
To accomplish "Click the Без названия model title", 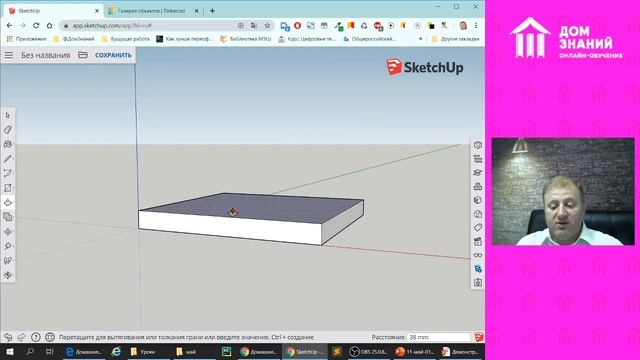I will tap(45, 55).
